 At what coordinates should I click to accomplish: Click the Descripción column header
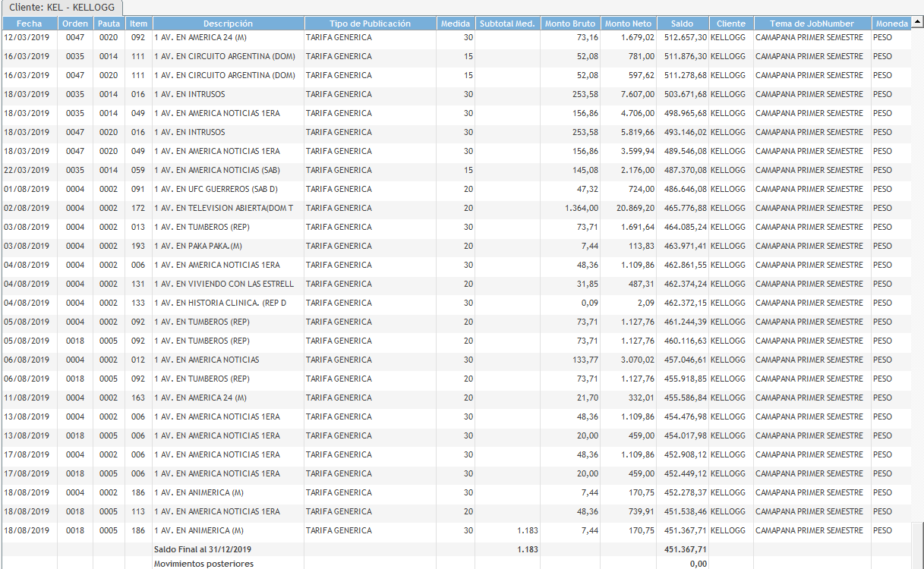pos(228,24)
